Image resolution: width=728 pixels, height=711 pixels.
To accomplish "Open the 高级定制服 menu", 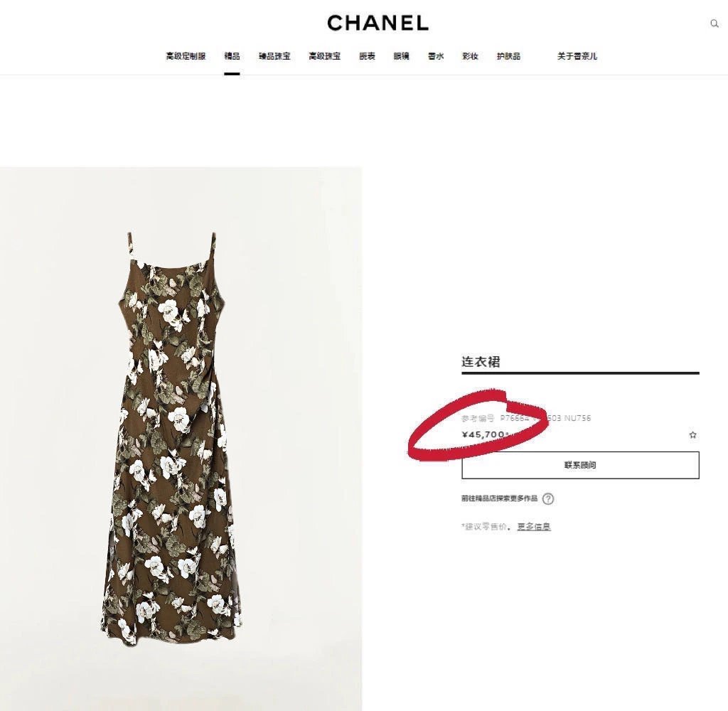I will click(x=186, y=56).
